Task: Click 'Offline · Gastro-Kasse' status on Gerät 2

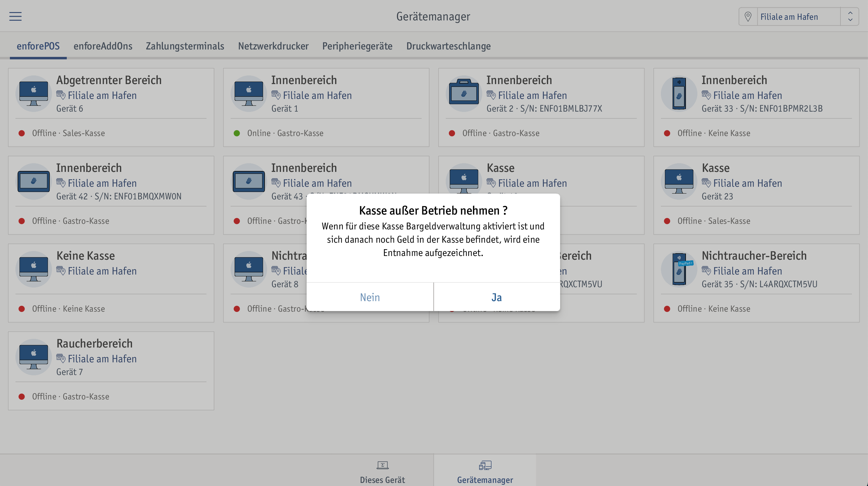Action: [501, 133]
